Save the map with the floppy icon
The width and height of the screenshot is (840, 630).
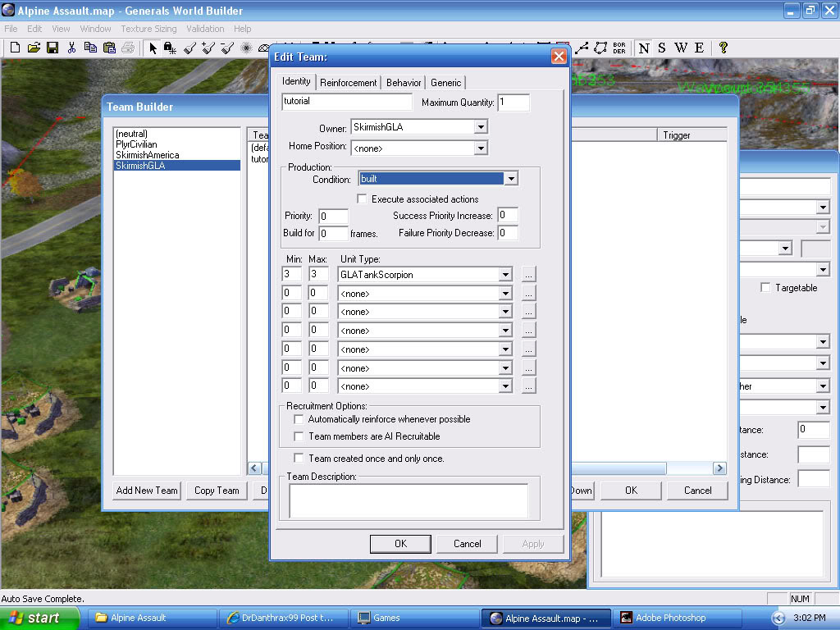click(52, 48)
